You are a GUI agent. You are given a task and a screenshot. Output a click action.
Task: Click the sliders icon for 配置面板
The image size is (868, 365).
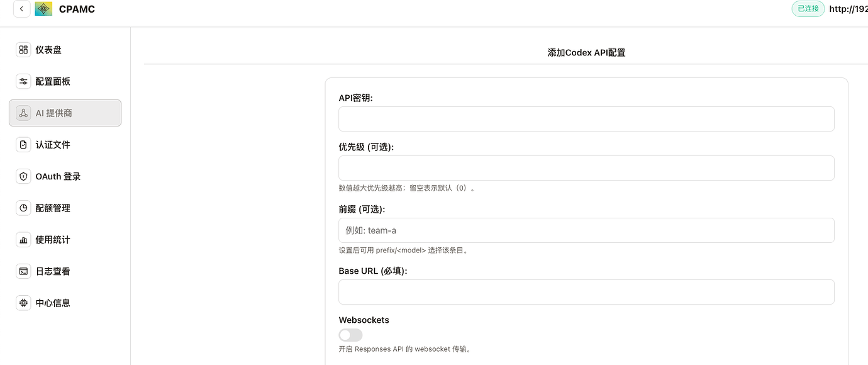tap(23, 81)
